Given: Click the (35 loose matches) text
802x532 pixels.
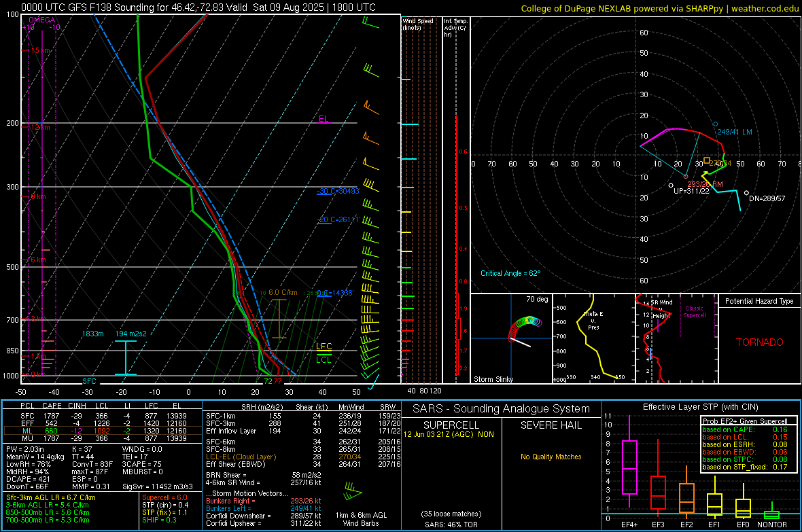Looking at the screenshot, I should [451, 514].
